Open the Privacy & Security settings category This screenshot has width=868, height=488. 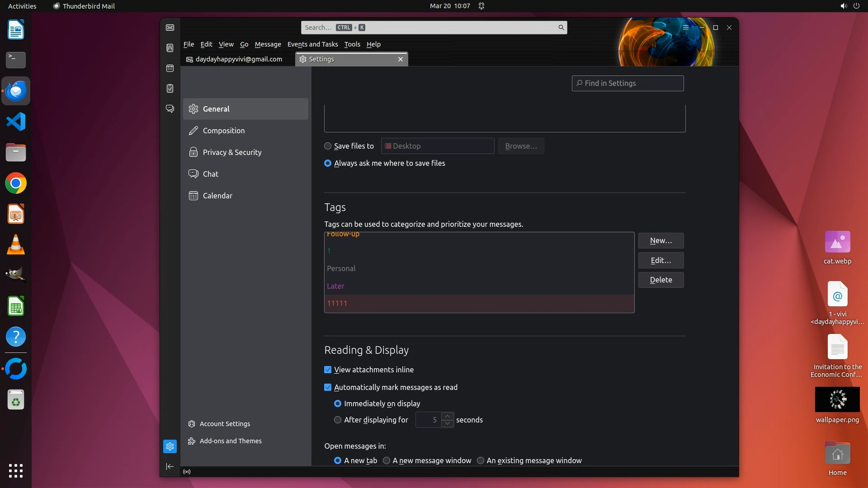pos(232,152)
